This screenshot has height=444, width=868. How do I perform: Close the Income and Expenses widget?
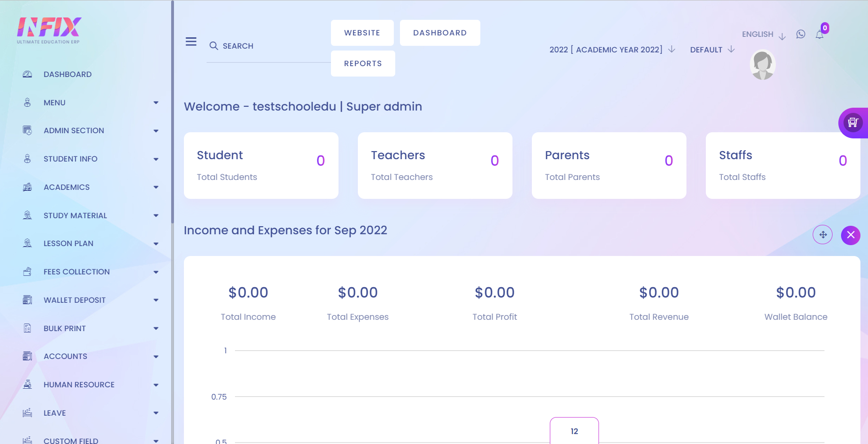click(x=851, y=235)
